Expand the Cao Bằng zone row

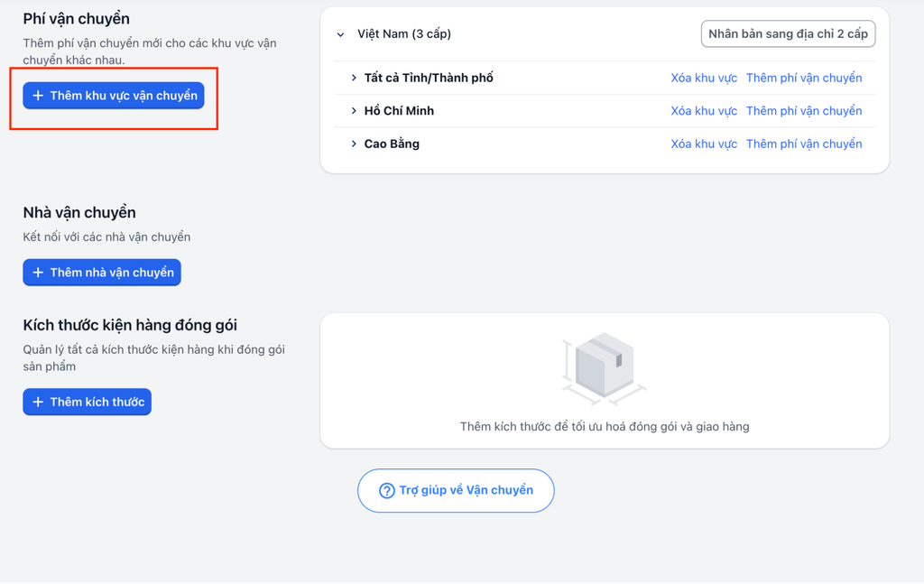[x=355, y=144]
